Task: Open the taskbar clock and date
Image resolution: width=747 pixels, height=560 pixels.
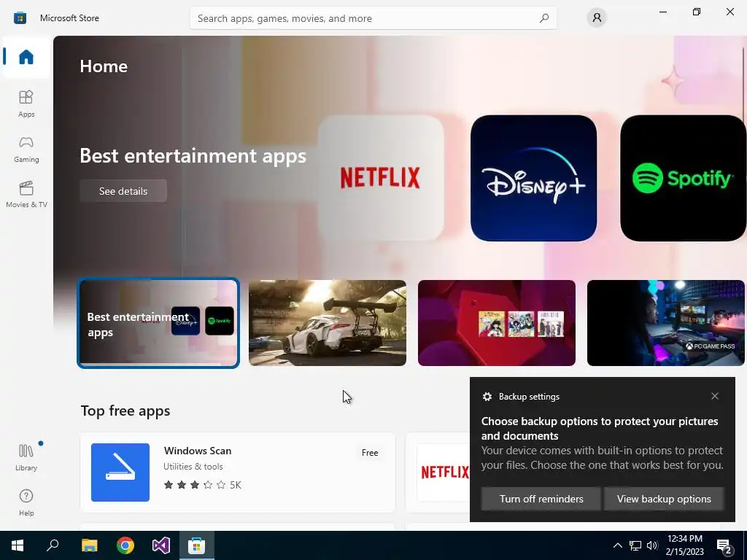Action: click(684, 545)
